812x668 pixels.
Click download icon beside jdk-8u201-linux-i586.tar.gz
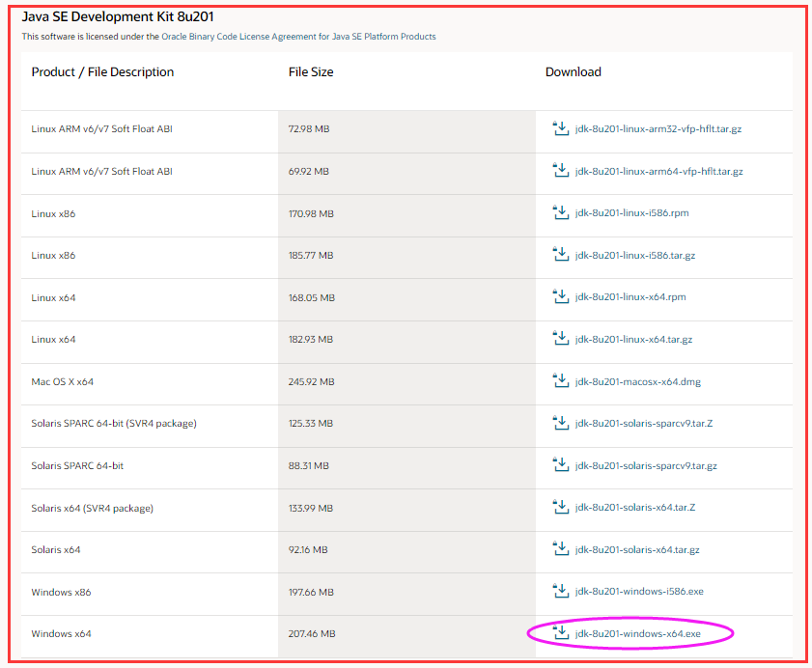560,254
